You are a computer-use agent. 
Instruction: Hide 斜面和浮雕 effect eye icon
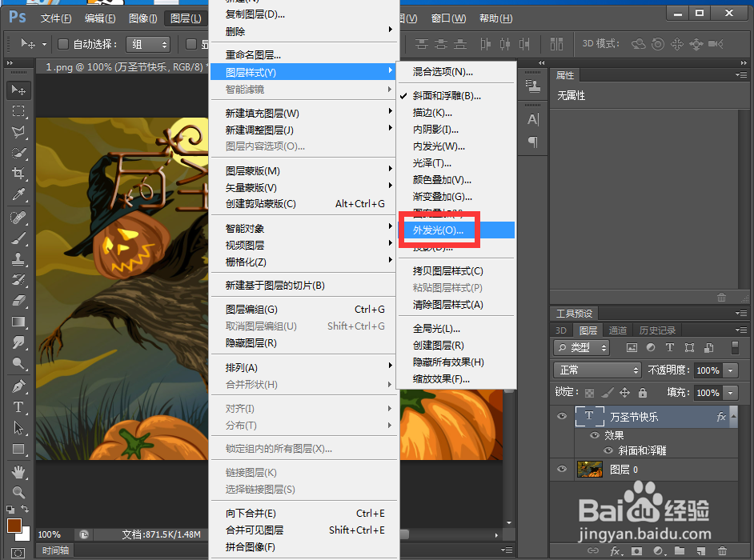[608, 450]
